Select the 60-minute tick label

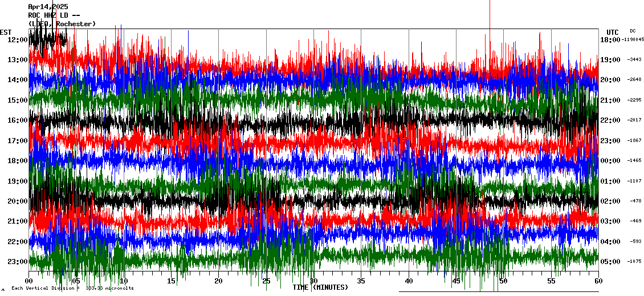pyautogui.click(x=598, y=281)
